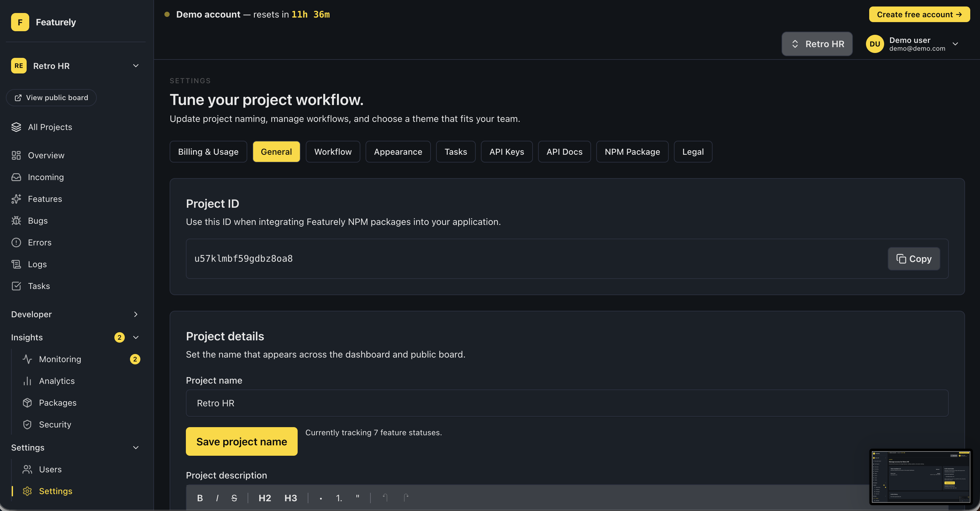
Task: Click the Project name input field
Action: point(567,403)
